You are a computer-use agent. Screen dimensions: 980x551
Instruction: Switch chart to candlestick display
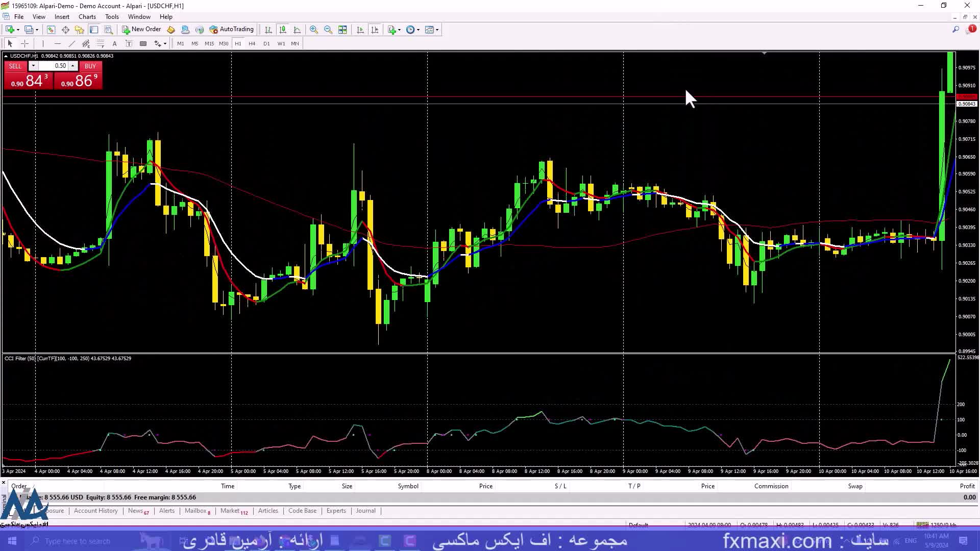[283, 30]
